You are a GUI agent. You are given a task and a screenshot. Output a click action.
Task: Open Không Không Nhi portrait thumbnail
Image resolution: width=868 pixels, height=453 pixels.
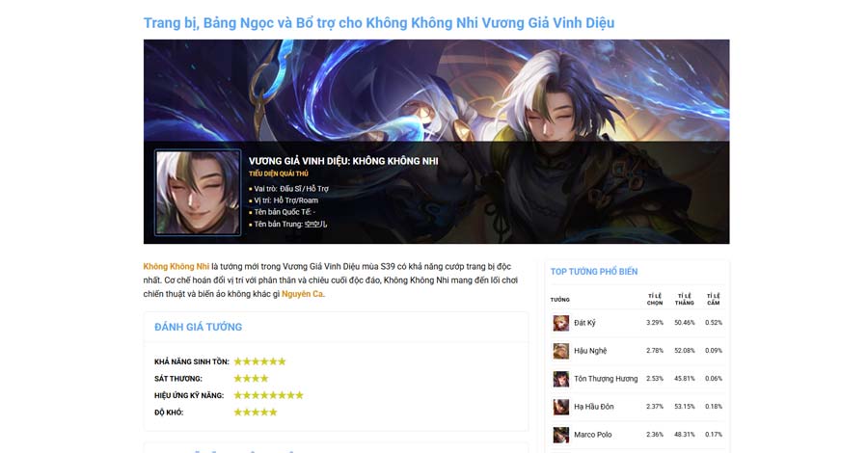click(198, 193)
